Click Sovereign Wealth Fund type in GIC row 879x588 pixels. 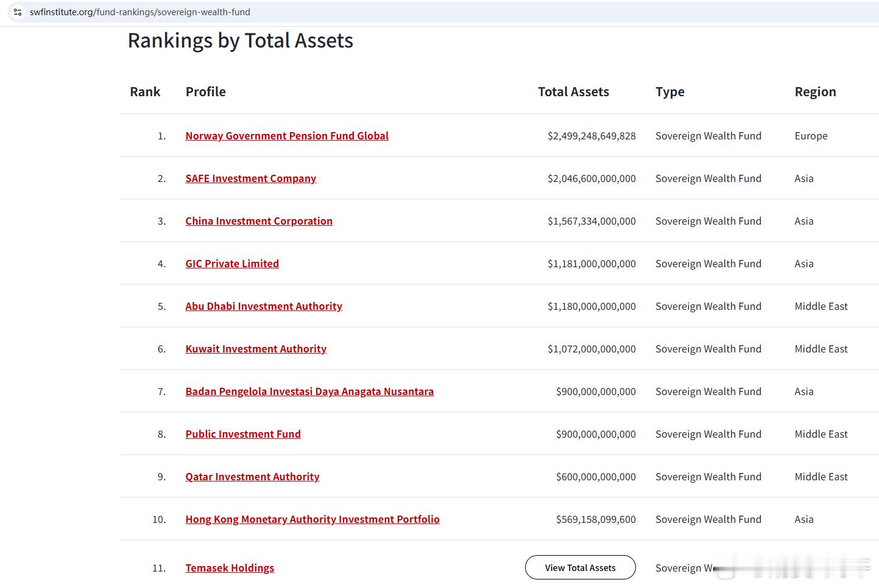click(x=708, y=264)
